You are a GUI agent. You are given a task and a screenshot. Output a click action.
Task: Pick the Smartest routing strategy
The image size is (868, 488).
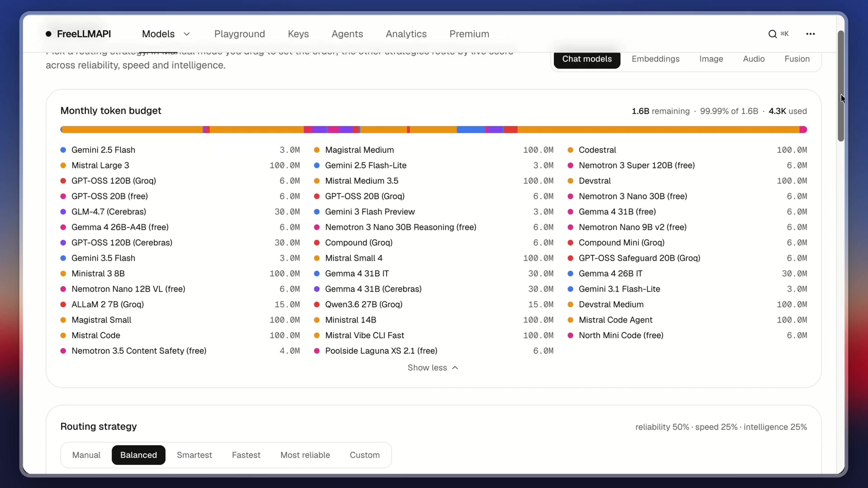194,455
